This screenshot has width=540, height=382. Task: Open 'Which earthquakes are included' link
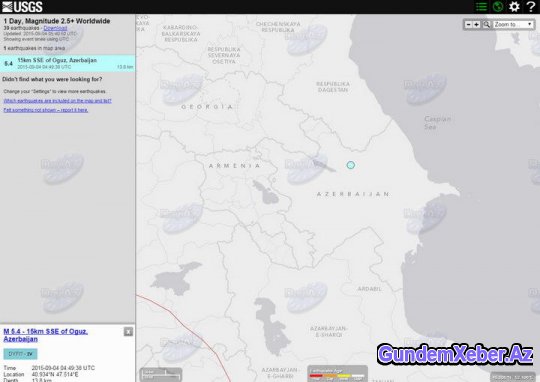click(57, 101)
